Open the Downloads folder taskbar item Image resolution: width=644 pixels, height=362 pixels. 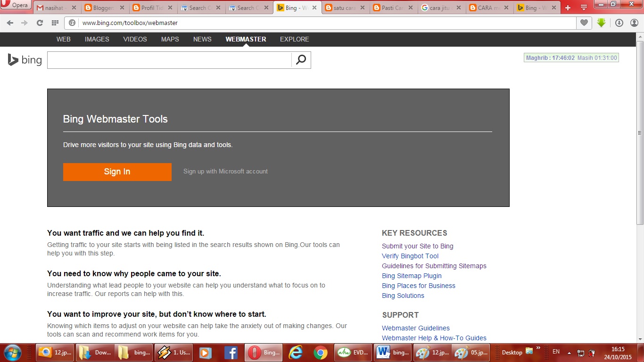coord(96,352)
